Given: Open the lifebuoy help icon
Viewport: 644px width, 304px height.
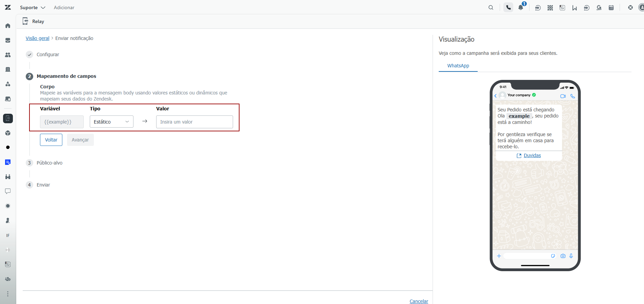Looking at the screenshot, I should [x=630, y=7].
